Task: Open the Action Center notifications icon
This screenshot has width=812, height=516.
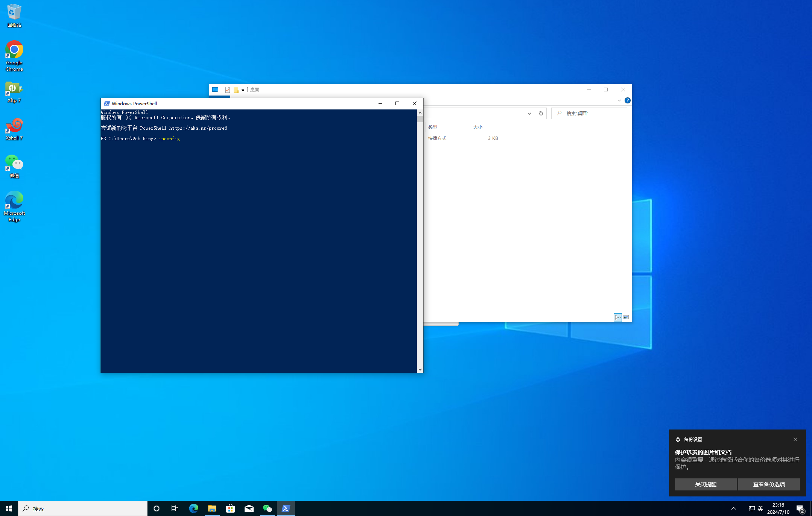Action: 800,508
